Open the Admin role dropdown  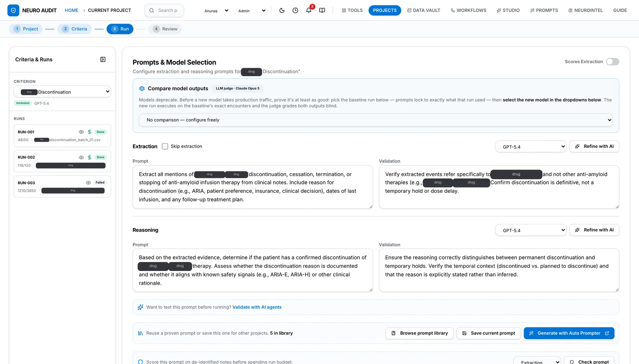pos(252,11)
